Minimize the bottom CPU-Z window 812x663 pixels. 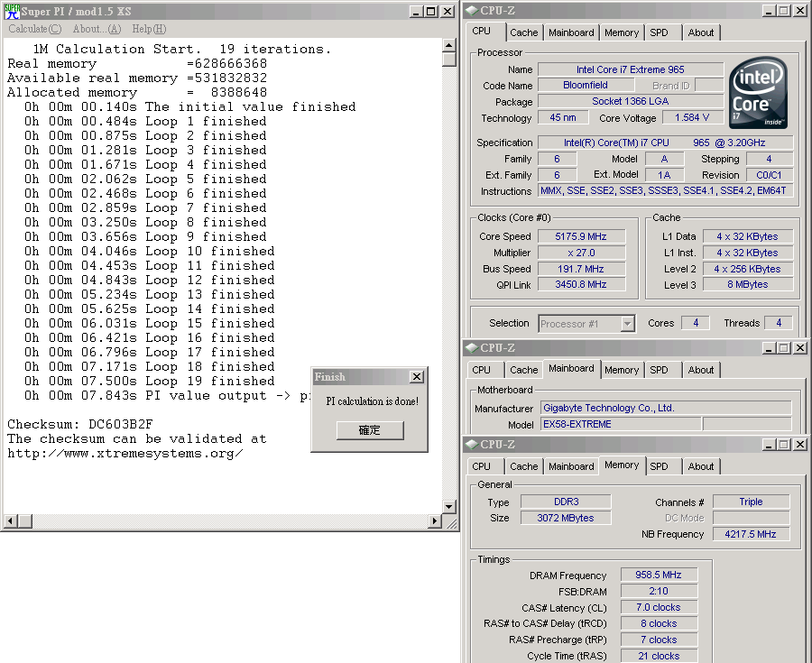pos(769,445)
